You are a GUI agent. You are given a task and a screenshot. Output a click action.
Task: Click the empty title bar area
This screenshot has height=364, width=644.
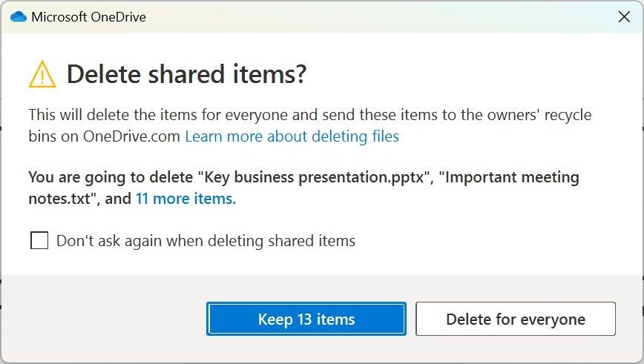pos(371,17)
